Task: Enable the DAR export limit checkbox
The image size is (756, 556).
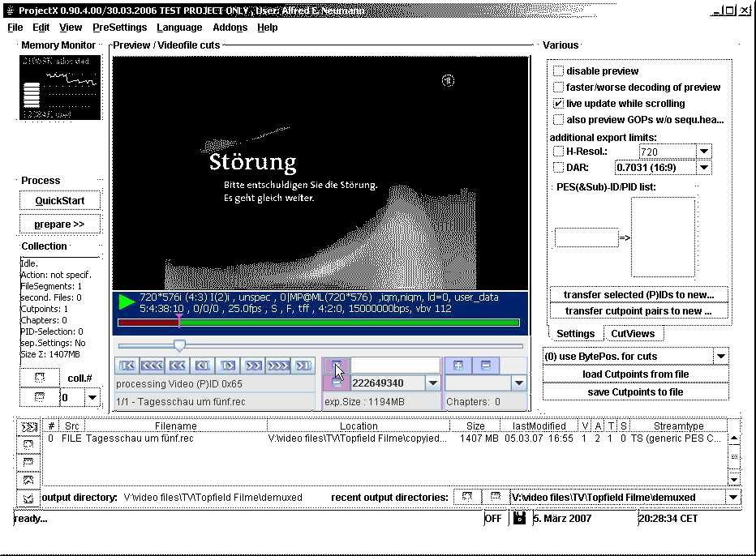Action: [559, 167]
